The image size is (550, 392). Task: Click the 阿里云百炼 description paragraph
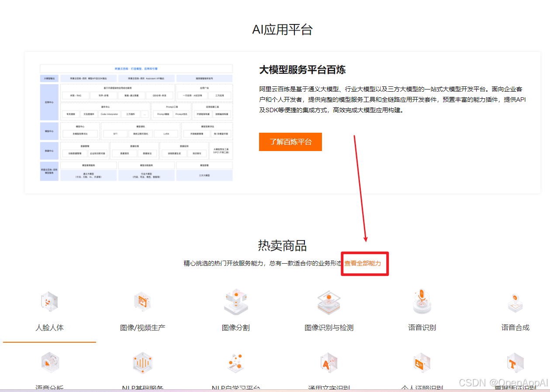click(392, 99)
